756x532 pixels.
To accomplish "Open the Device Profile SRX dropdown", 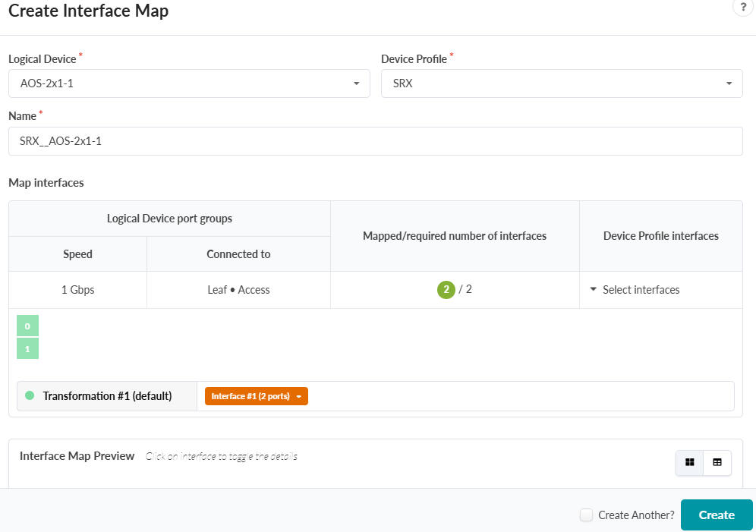I will 561,83.
